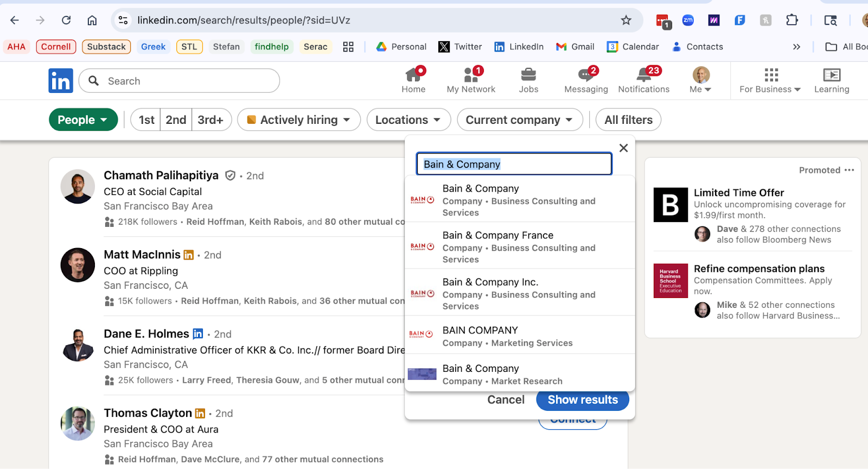Expand the Actively hiring filter
868x469 pixels.
point(299,120)
